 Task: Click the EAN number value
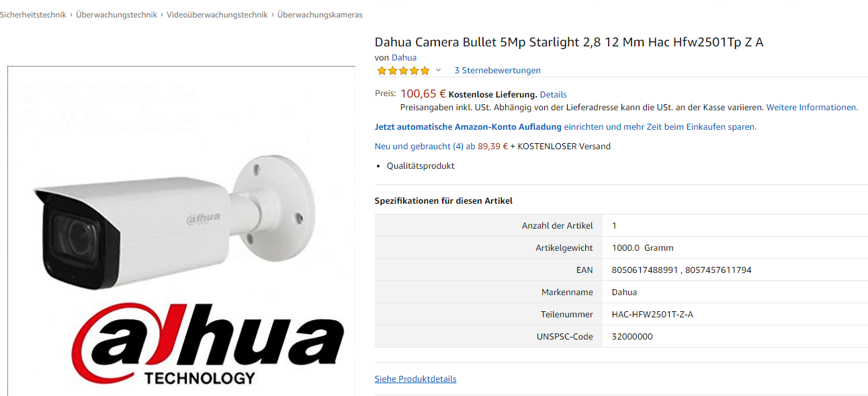pos(681,270)
